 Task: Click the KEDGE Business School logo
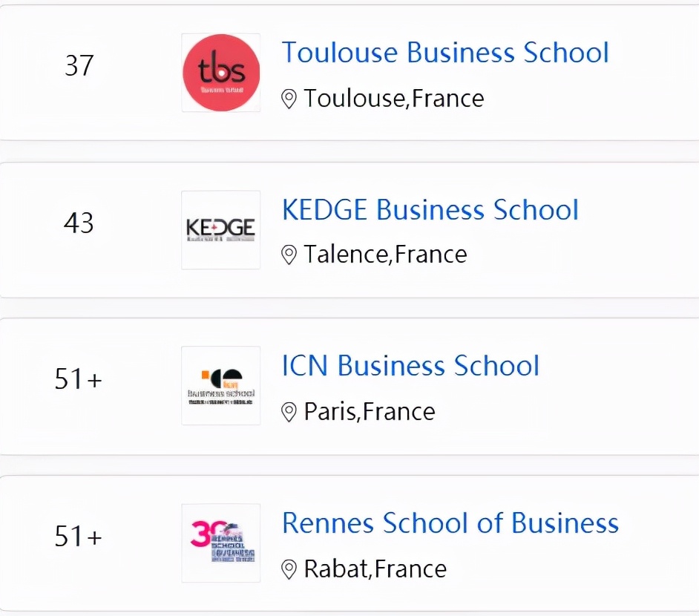pyautogui.click(x=221, y=229)
